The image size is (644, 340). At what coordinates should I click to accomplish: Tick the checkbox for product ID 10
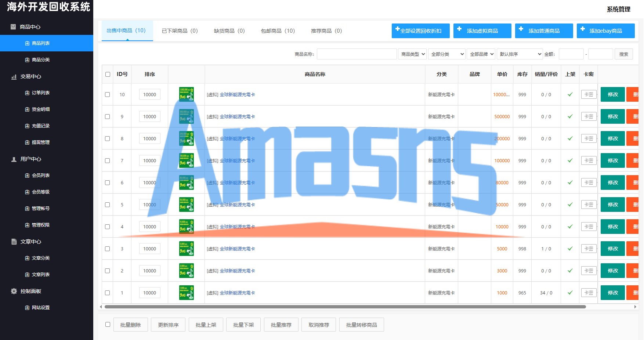tap(108, 94)
